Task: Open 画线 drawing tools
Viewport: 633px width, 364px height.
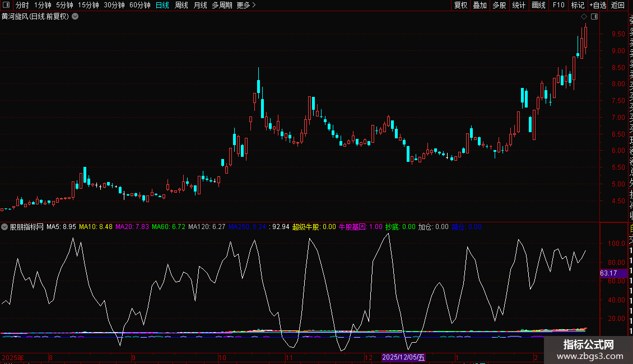Action: [538, 5]
